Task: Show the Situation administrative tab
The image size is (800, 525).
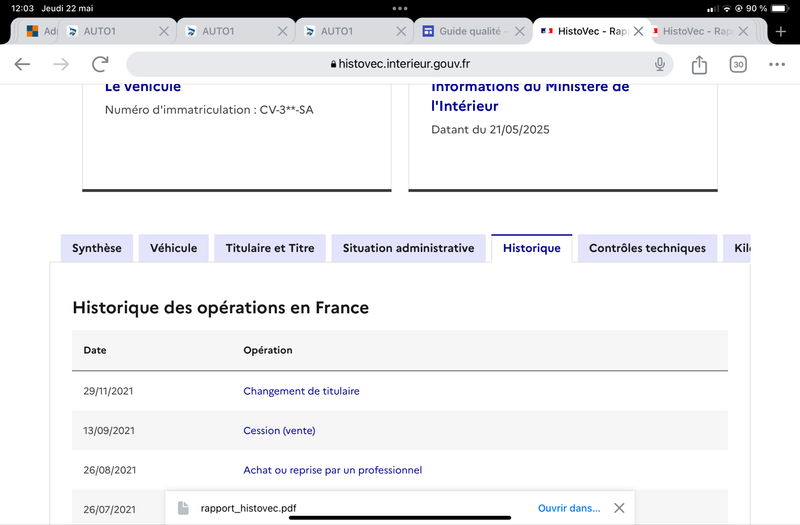Action: [x=408, y=248]
